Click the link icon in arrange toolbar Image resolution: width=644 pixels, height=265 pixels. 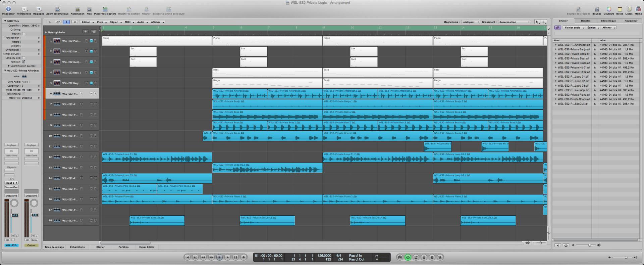pyautogui.click(x=58, y=22)
